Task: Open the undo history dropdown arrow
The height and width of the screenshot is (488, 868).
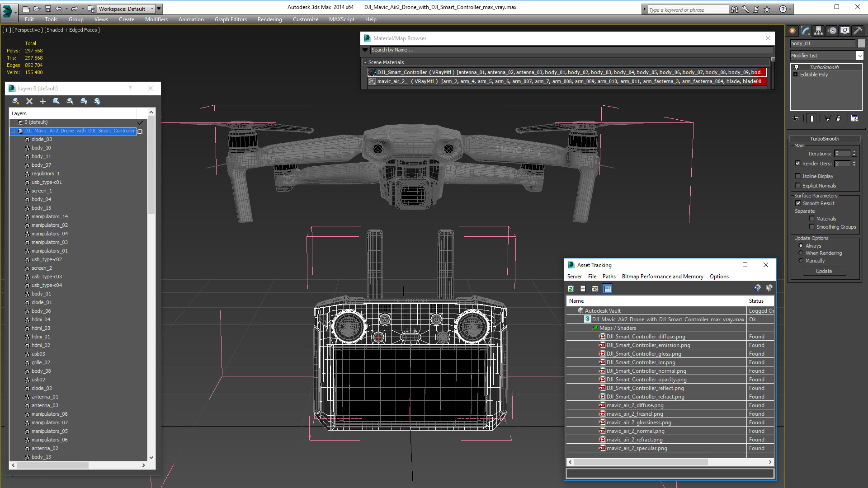Action: (66, 9)
